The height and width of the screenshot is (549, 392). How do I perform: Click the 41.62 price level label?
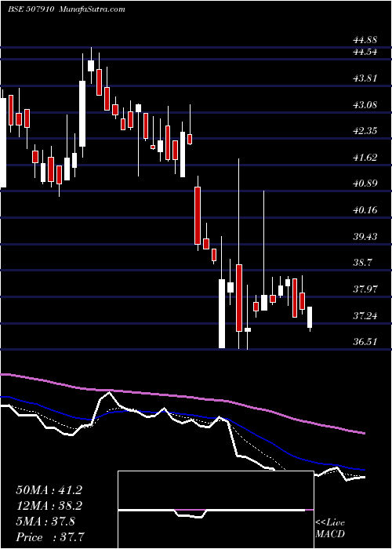coord(365,157)
